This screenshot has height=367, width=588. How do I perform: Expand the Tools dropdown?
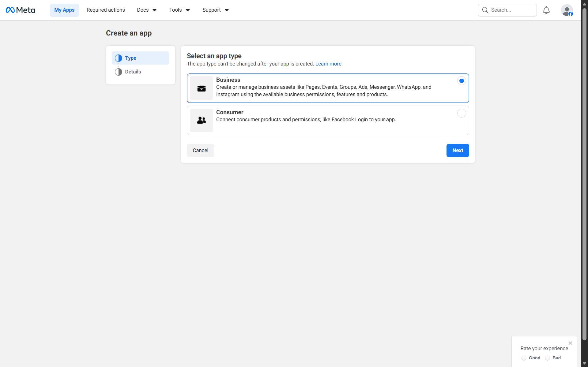(x=179, y=10)
